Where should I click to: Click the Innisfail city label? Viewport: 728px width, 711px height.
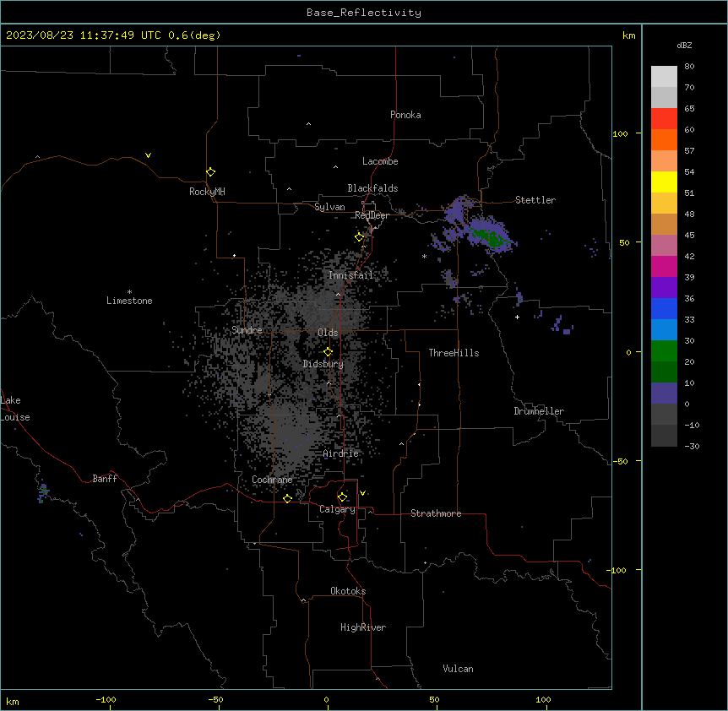tap(350, 275)
